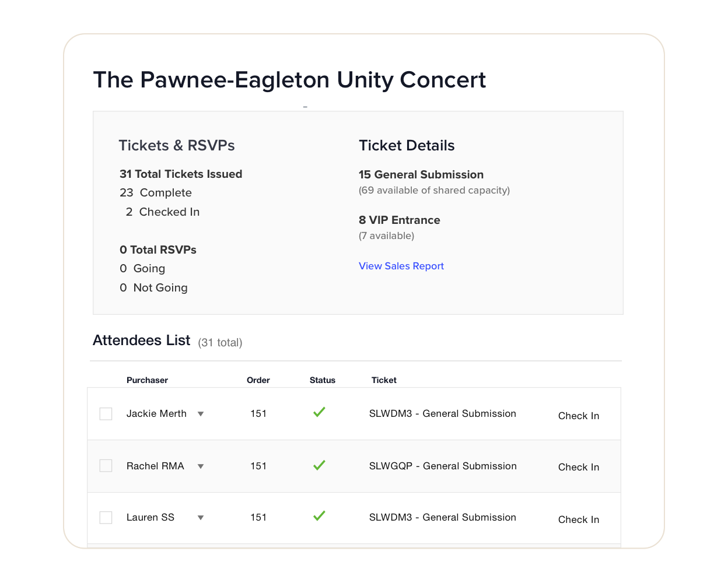Viewport: 728px width, 583px height.
Task: Check In attendee Lauren SS
Action: pos(578,519)
